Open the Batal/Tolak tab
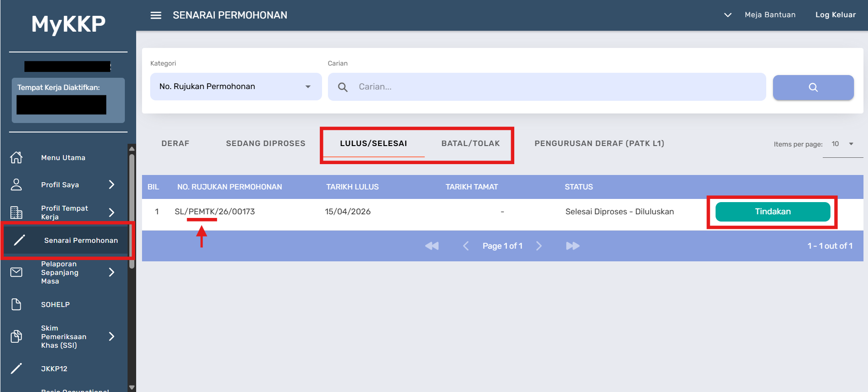 click(x=470, y=143)
